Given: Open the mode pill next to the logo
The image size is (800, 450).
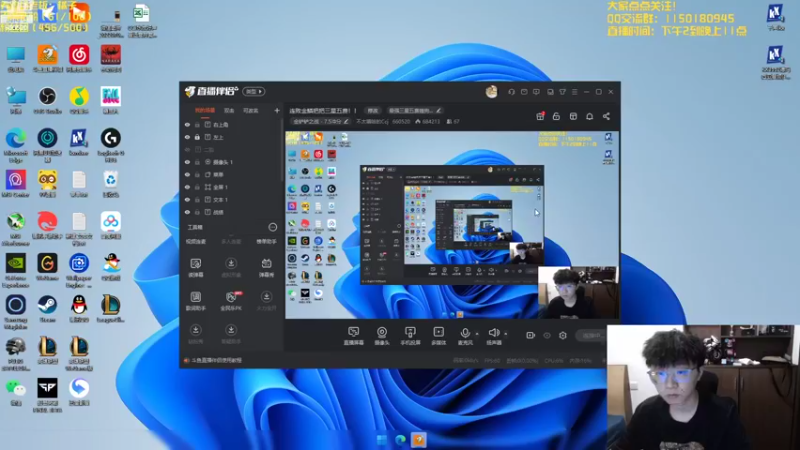Looking at the screenshot, I should pos(254,91).
